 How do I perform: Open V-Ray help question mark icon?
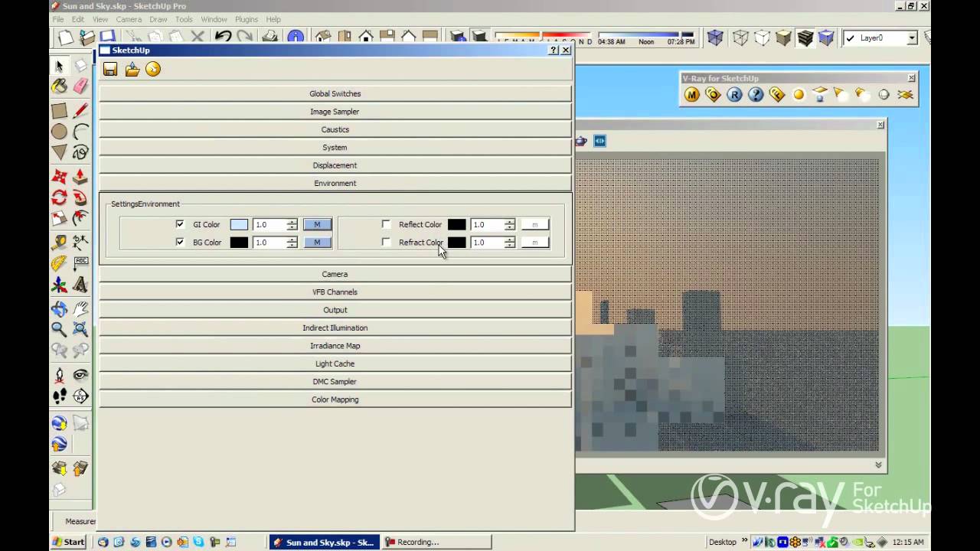pyautogui.click(x=756, y=95)
